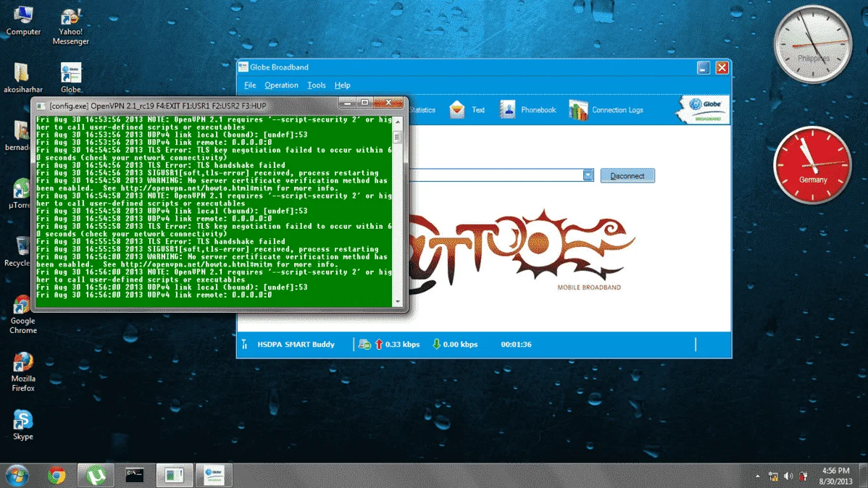
Task: Open the File menu
Action: (250, 85)
